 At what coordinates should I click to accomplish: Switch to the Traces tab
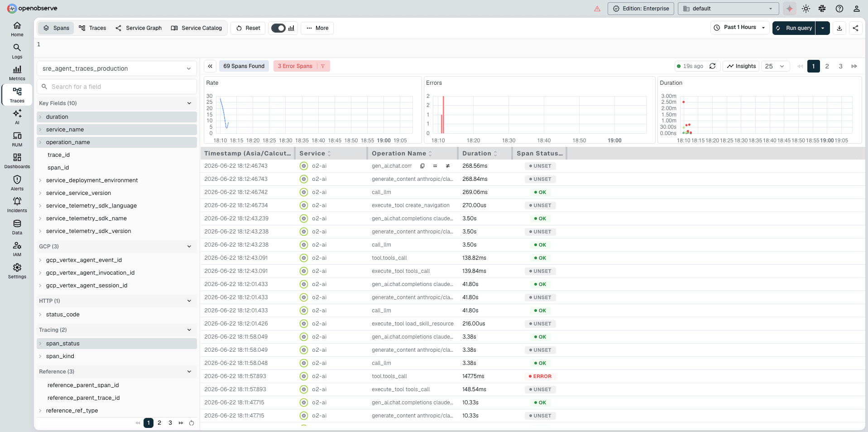point(92,28)
